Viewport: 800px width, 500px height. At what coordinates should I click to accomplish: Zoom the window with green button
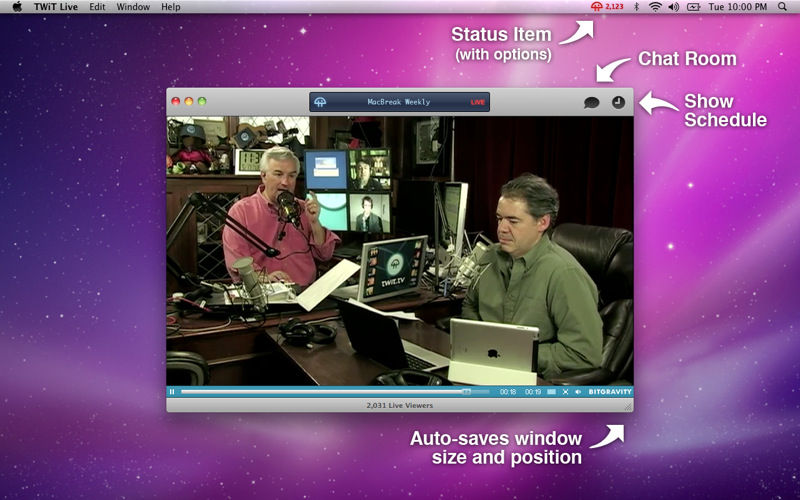click(202, 101)
